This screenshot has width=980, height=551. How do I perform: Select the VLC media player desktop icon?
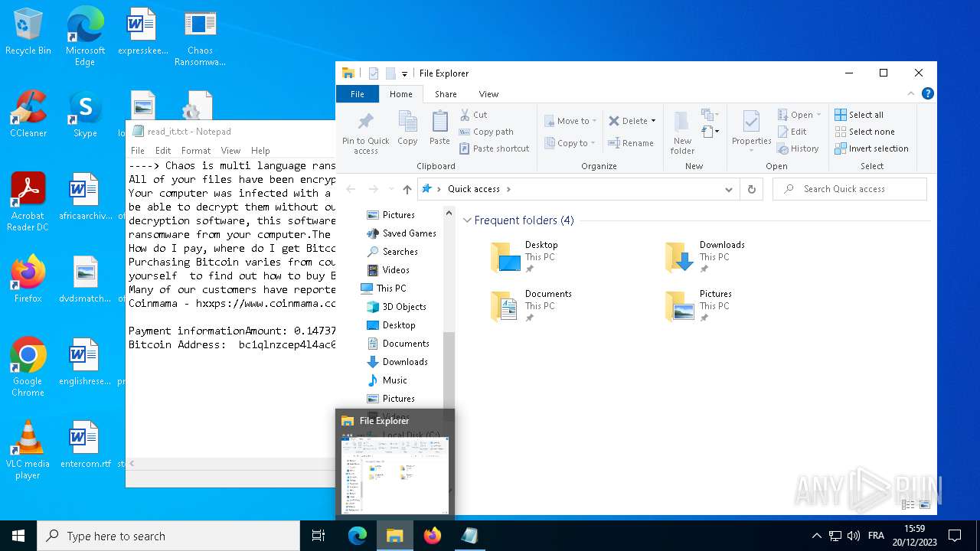tap(28, 450)
